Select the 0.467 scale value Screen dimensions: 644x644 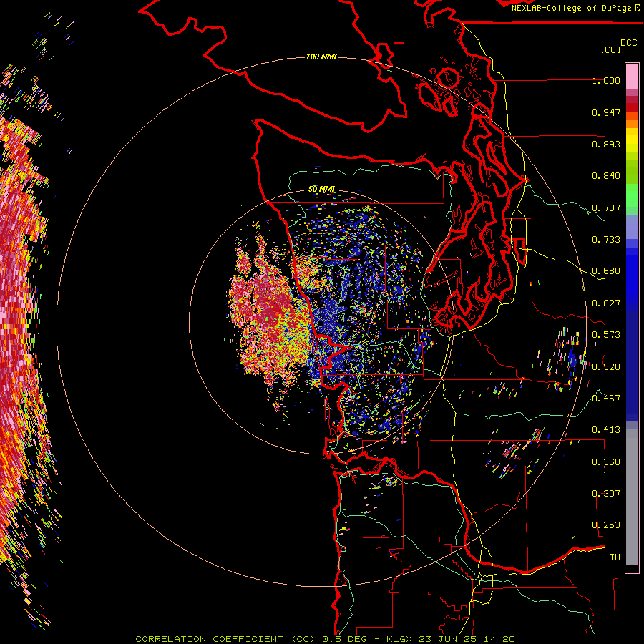tap(606, 399)
